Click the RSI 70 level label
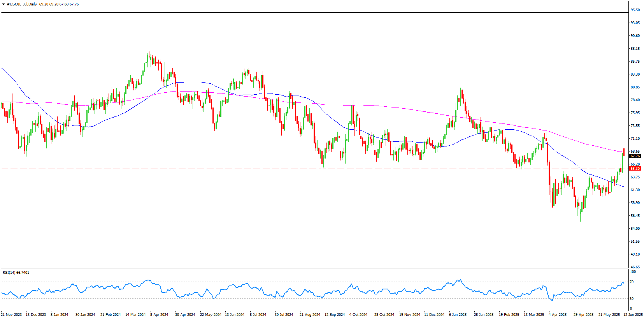Viewport: 644px width, 319px height. (632, 282)
